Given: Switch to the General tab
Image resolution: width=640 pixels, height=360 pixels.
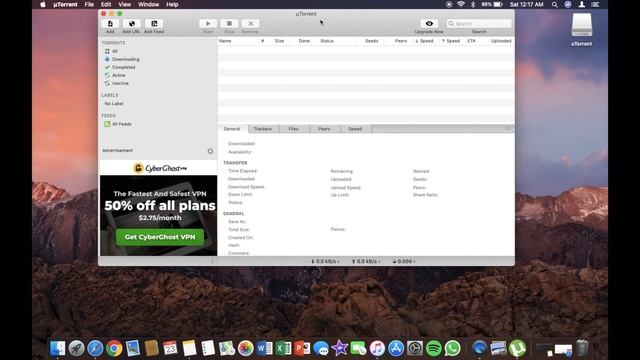Looking at the screenshot, I should (x=232, y=129).
